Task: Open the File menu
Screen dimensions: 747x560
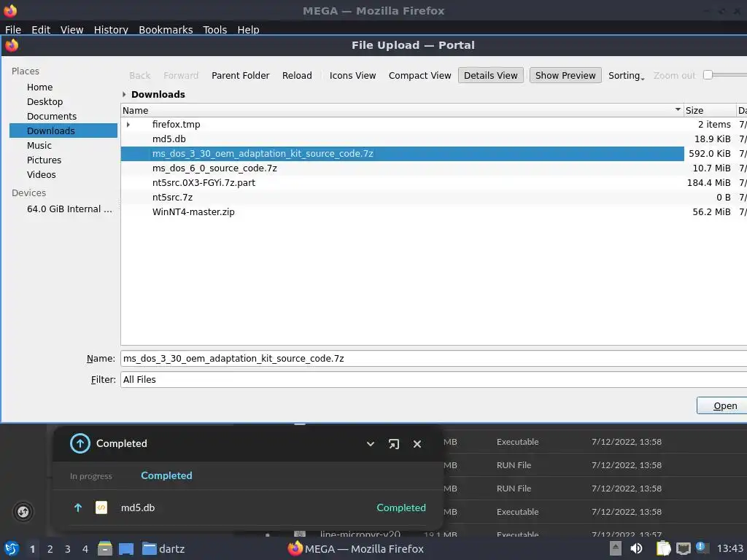Action: [x=13, y=29]
